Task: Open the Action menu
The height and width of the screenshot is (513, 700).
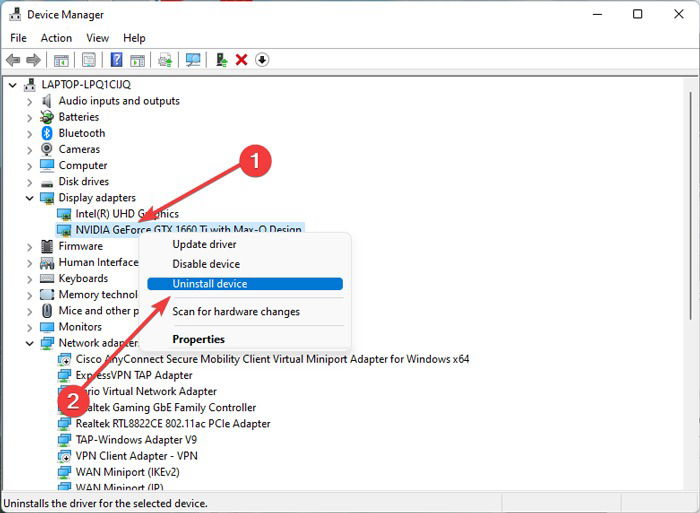Action: tap(56, 38)
